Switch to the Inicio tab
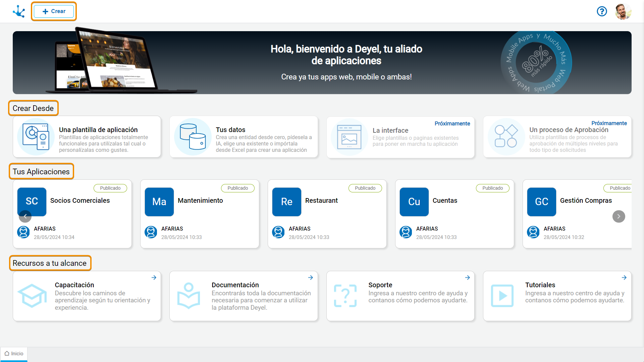This screenshot has height=362, width=644. click(14, 354)
